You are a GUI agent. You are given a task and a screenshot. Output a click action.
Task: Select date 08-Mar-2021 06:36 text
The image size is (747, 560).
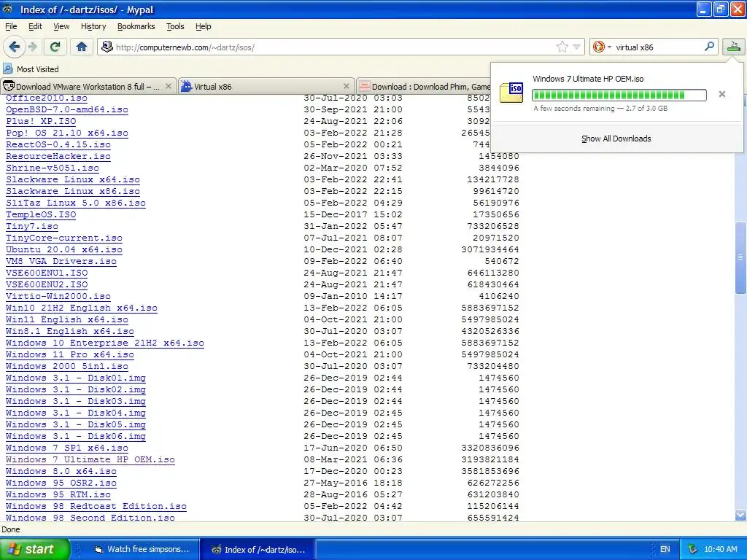tap(353, 459)
